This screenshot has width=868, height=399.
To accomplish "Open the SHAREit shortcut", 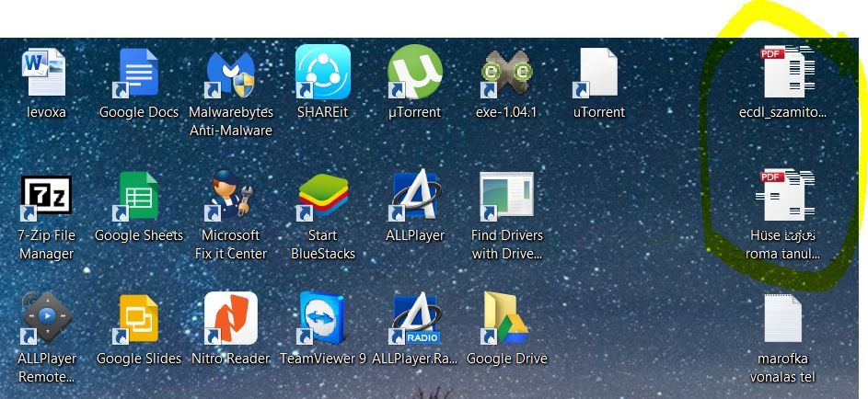I will (x=323, y=72).
